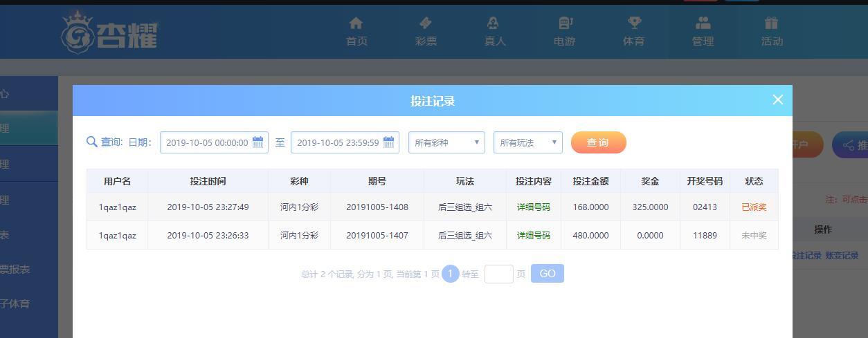
Task: Click the start date field 2019-10-05 00:00:00
Action: click(x=214, y=142)
